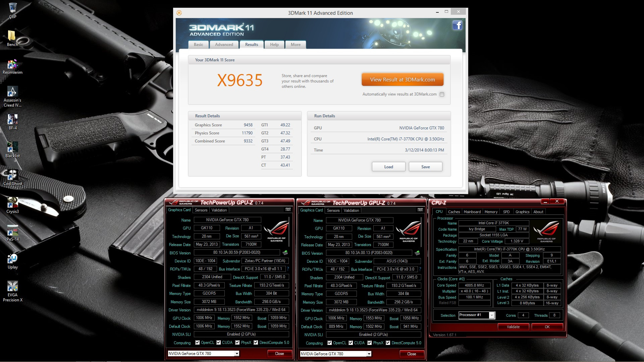644x362 pixels.
Task: Open the More tab in 3DMark 11
Action: (296, 45)
